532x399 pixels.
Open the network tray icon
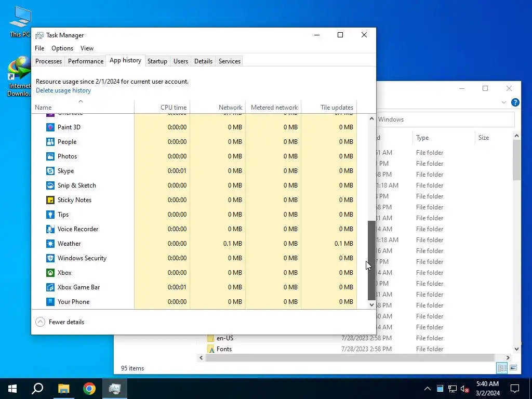pyautogui.click(x=453, y=389)
